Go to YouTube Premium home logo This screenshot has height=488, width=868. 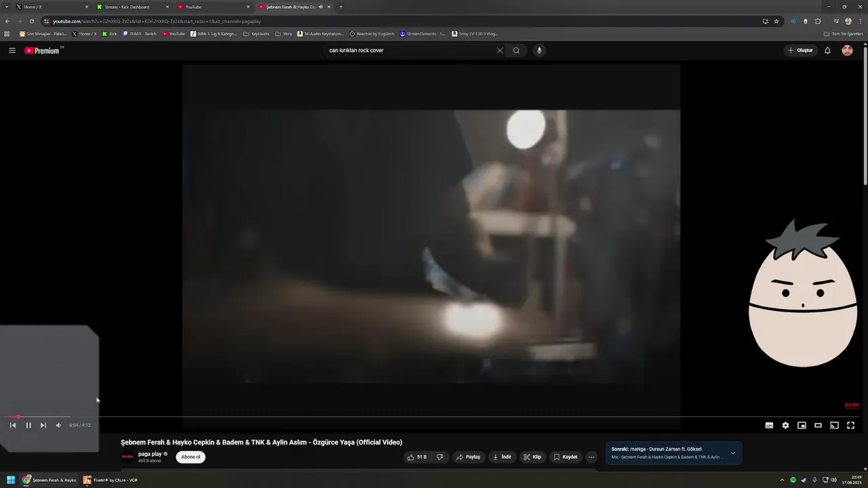coord(43,50)
